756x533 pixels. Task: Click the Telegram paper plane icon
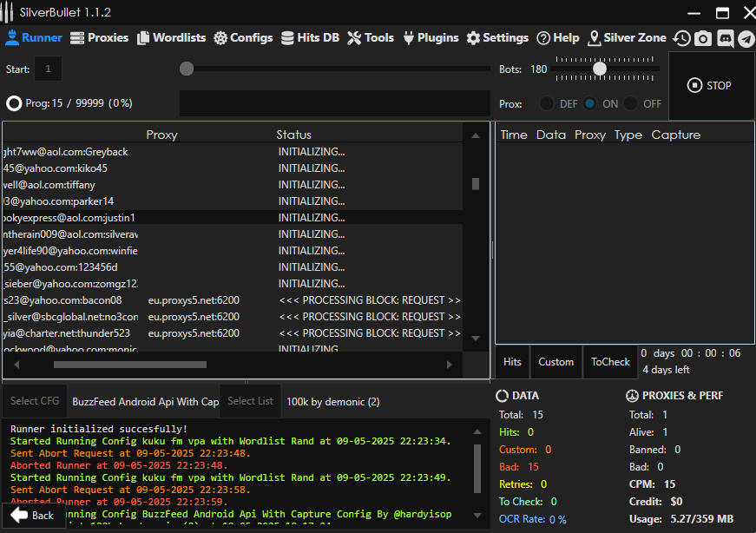pos(746,38)
